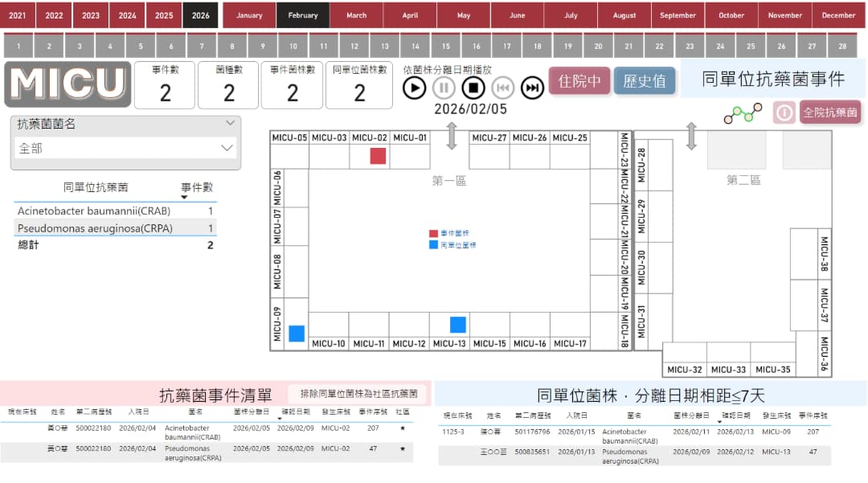The image size is (868, 483).
Task: Sort by 事件數 column header
Action: (x=197, y=187)
